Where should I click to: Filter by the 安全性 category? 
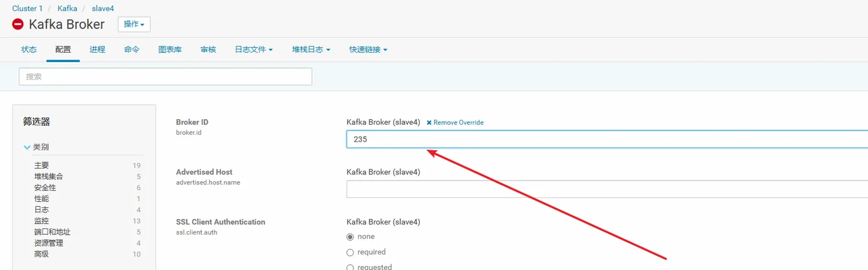click(x=45, y=188)
